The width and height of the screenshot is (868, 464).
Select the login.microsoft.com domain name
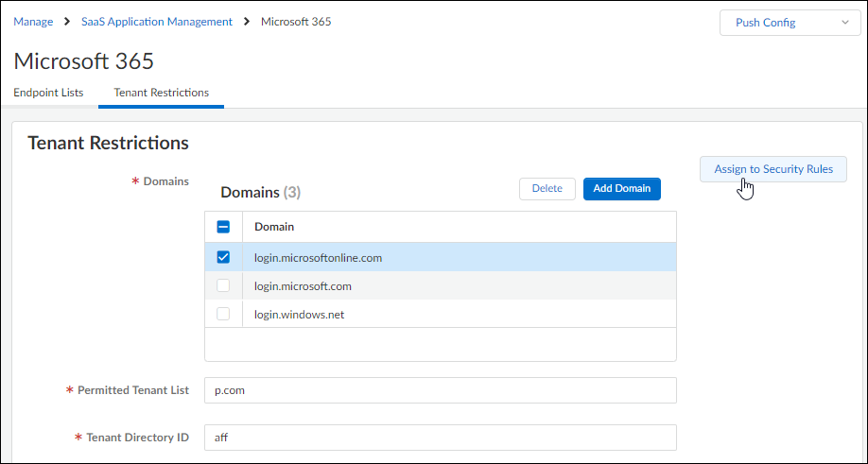303,285
